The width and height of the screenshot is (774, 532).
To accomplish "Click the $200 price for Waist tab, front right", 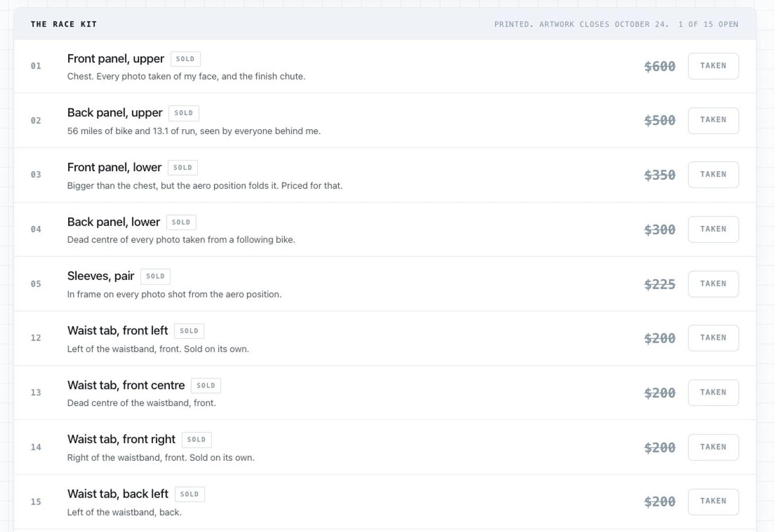I will [660, 447].
